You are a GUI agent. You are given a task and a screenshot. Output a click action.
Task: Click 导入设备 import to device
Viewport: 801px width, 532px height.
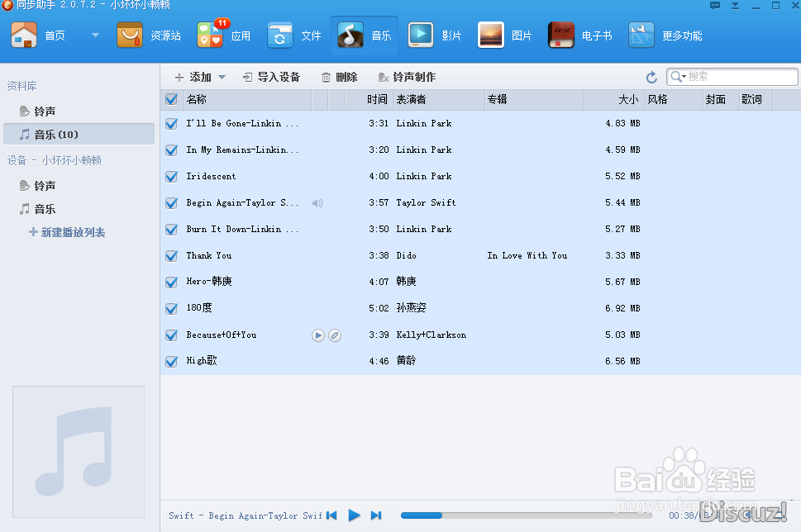coord(271,77)
